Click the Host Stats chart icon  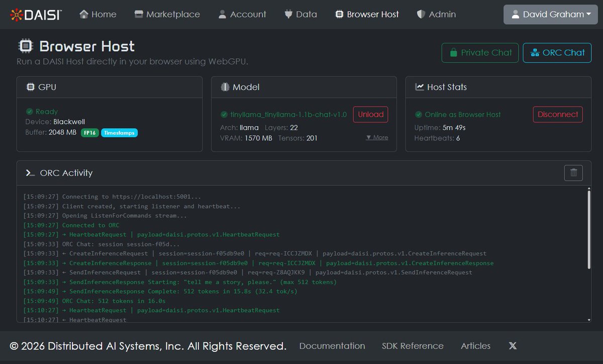tap(420, 87)
